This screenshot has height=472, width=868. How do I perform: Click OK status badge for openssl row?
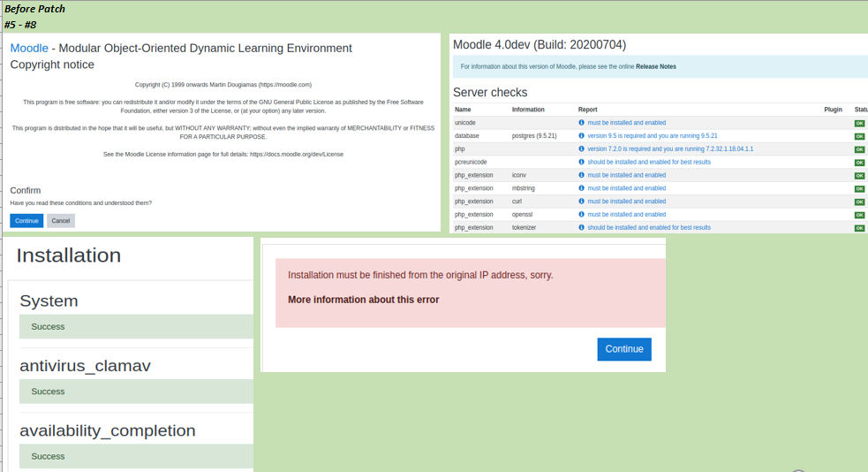pyautogui.click(x=859, y=215)
